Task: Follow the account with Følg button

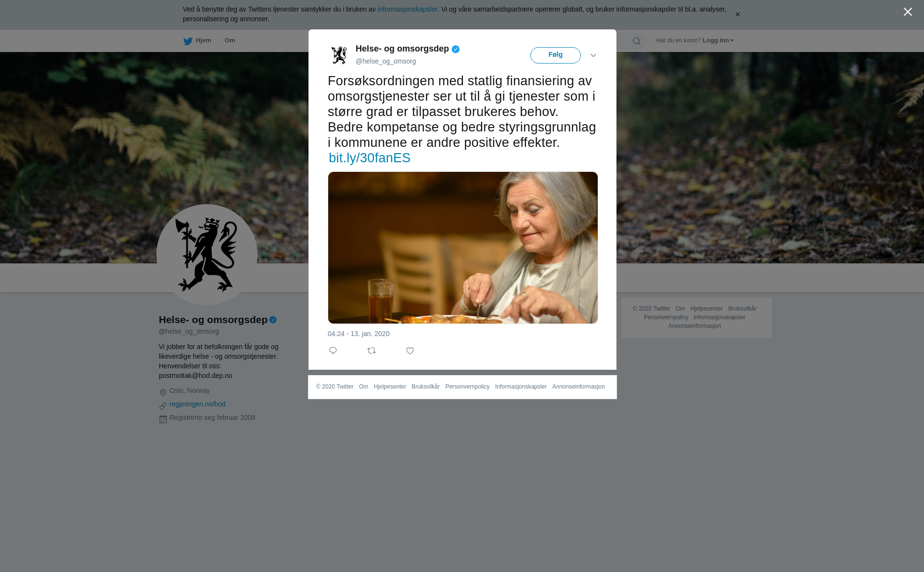Action: coord(555,55)
